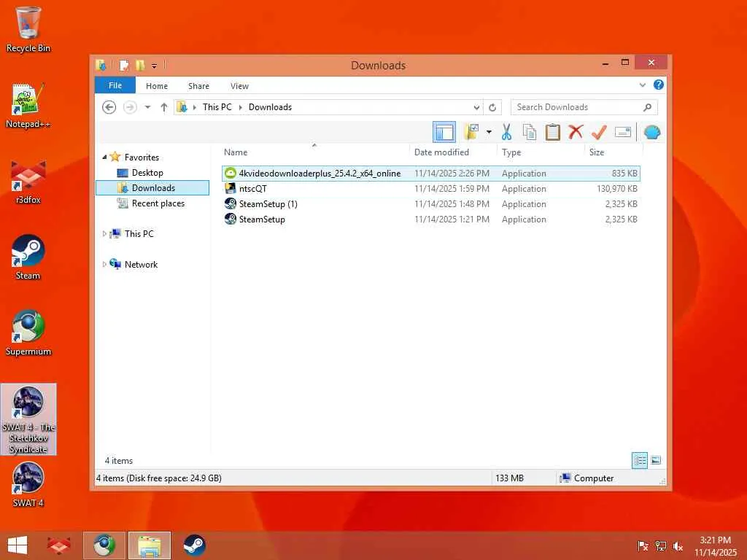Refresh the Downloads folder view
The image size is (747, 560).
(x=492, y=107)
